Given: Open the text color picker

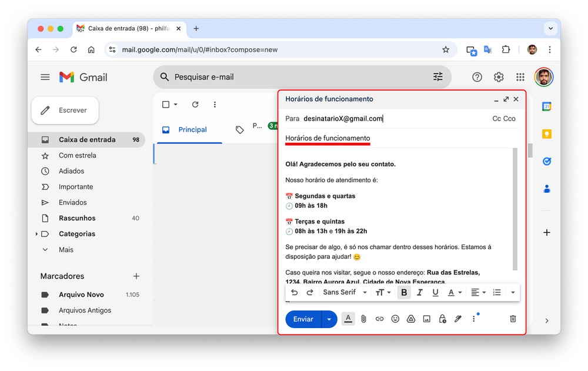Looking at the screenshot, I should tap(455, 292).
